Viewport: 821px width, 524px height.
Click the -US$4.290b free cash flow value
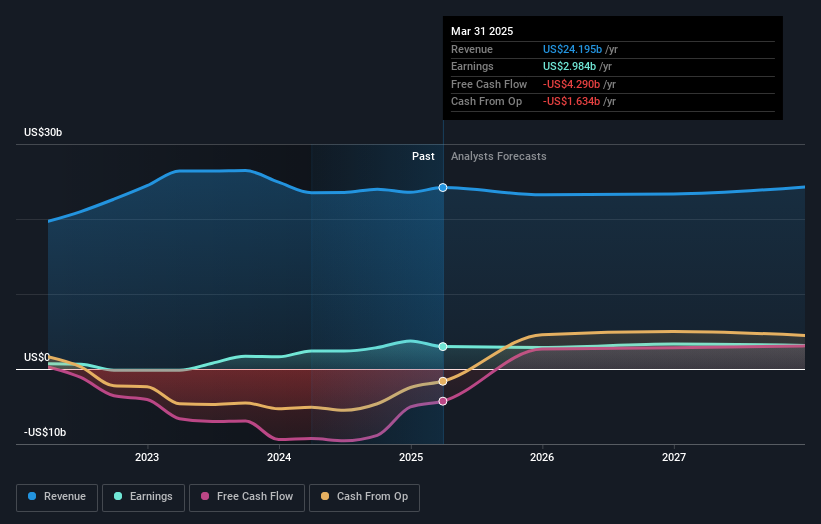pos(571,84)
